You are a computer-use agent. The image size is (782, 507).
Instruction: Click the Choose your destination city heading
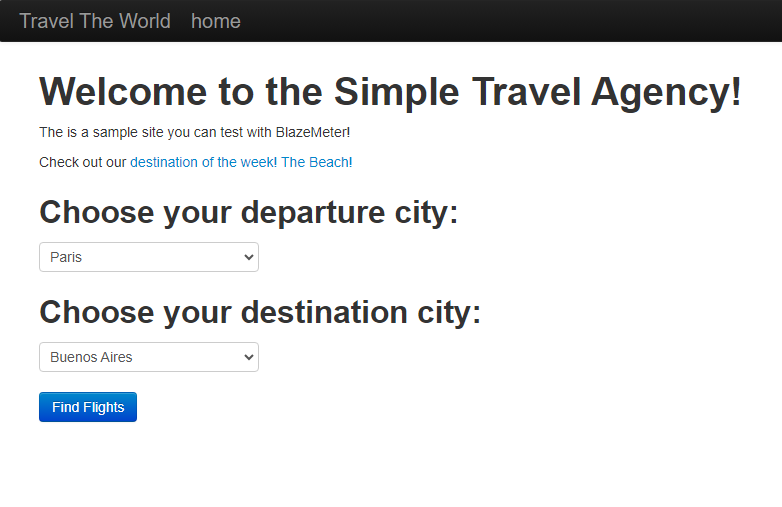[x=260, y=313]
